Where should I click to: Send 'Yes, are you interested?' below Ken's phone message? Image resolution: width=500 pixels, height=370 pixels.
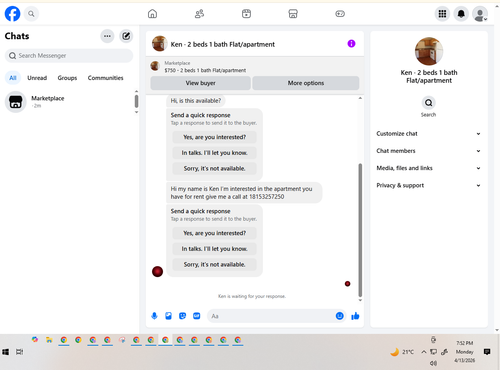coord(214,233)
